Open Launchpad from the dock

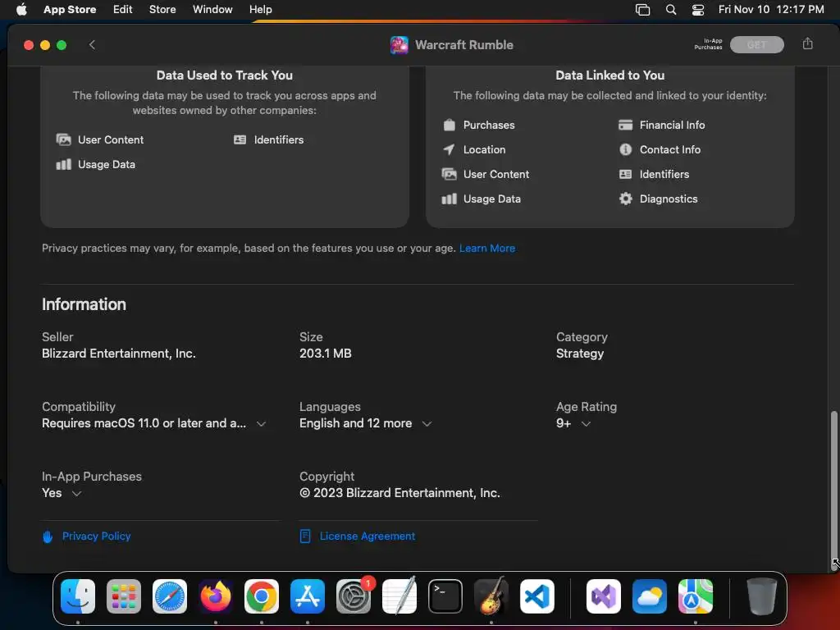point(124,596)
